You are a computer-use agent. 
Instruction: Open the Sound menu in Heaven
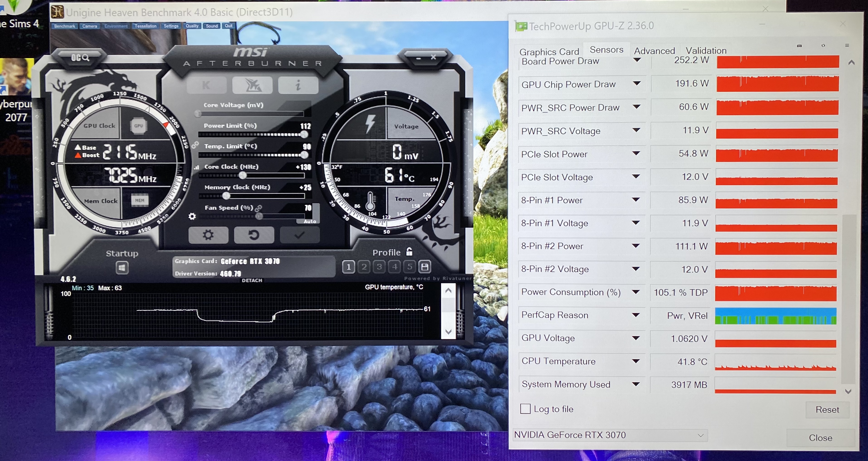(x=212, y=26)
